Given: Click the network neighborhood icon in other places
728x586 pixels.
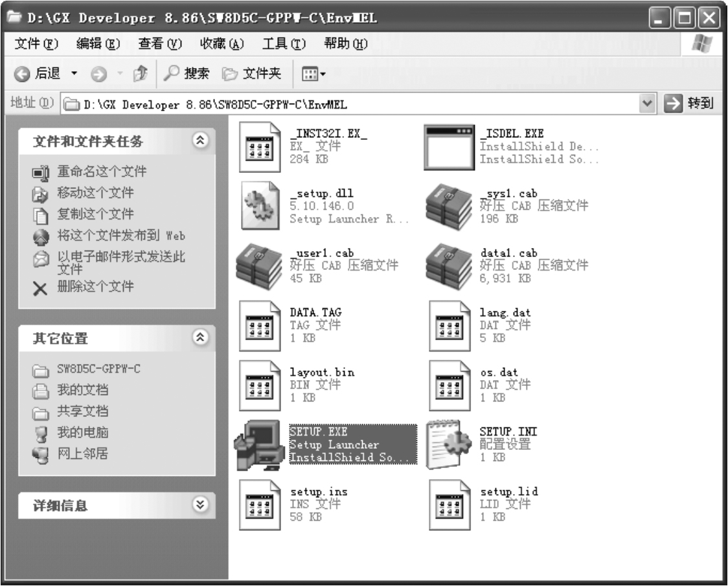Looking at the screenshot, I should click(41, 455).
